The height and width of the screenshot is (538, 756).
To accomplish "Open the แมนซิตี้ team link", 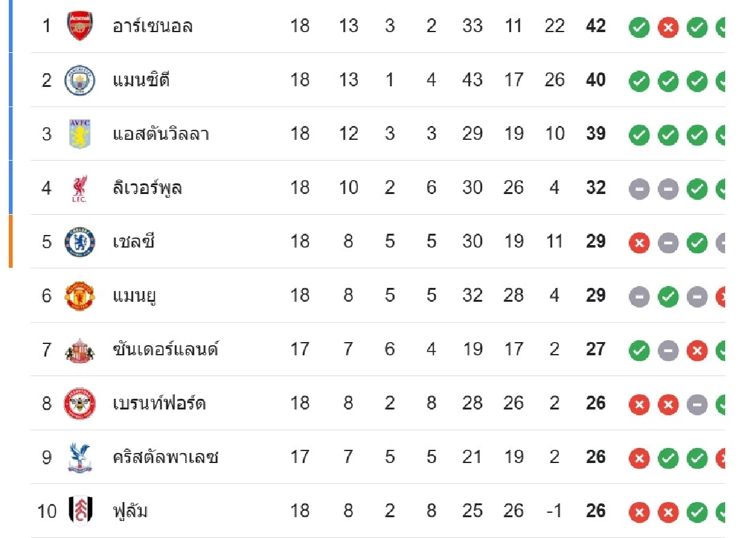I will pyautogui.click(x=141, y=81).
